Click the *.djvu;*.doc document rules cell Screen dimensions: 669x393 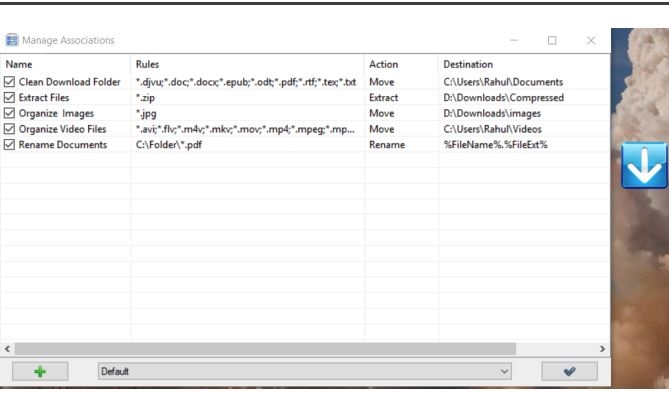[x=246, y=82]
